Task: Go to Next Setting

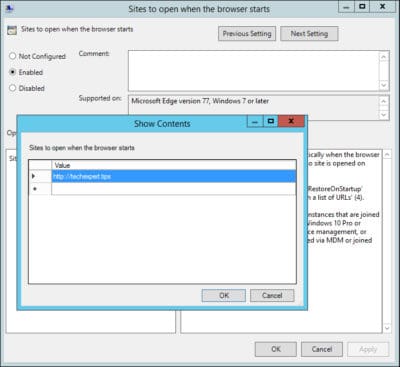Action: [x=309, y=34]
